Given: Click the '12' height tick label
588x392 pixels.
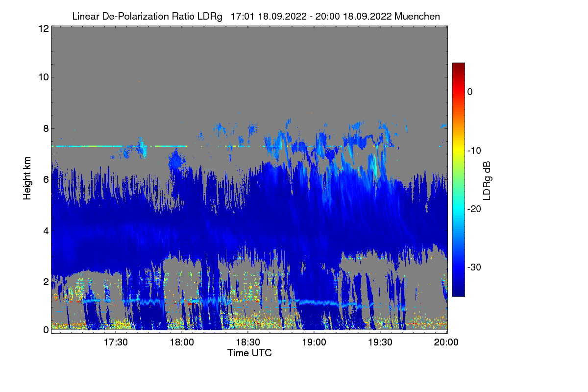Looking at the screenshot, I should (x=43, y=29).
